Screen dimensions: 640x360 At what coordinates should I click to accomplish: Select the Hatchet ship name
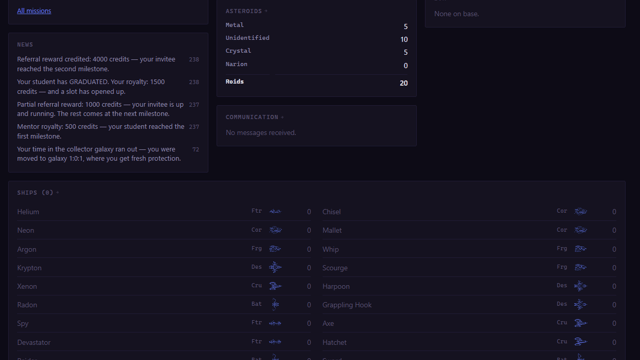coord(334,342)
